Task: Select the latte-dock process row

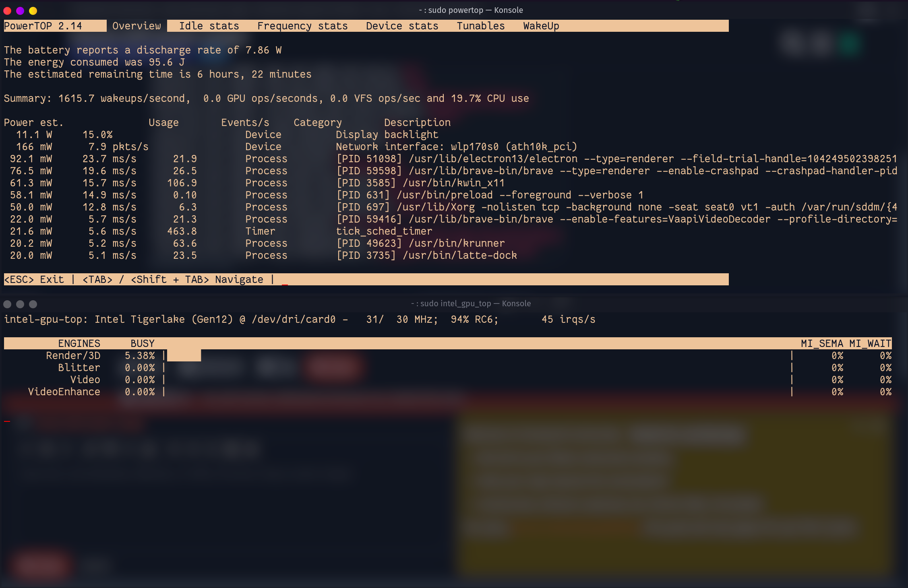Action: coord(426,256)
